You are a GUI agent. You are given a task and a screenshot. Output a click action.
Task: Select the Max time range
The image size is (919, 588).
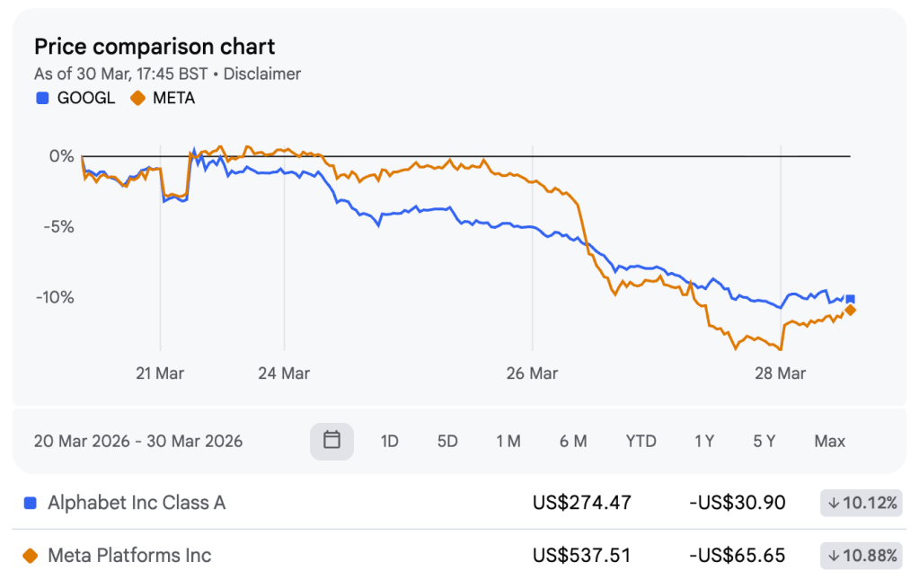tap(829, 441)
